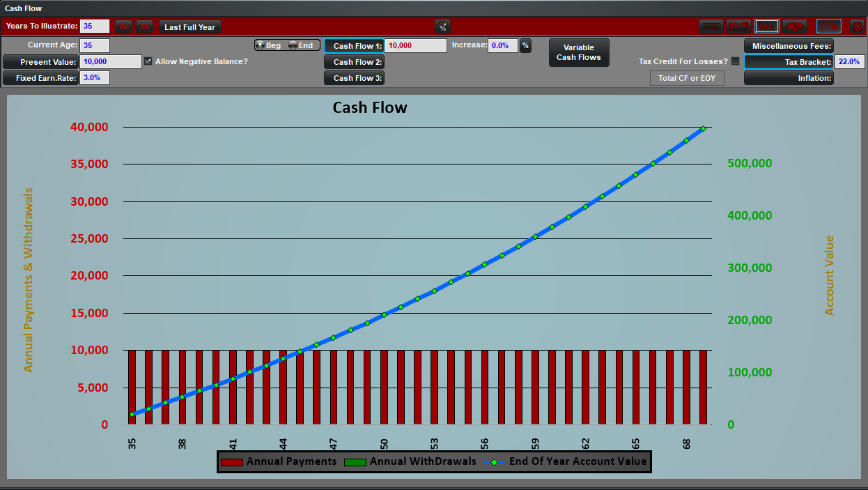Click the Present Value button
Viewport: 868px width, 490px height.
(x=41, y=62)
